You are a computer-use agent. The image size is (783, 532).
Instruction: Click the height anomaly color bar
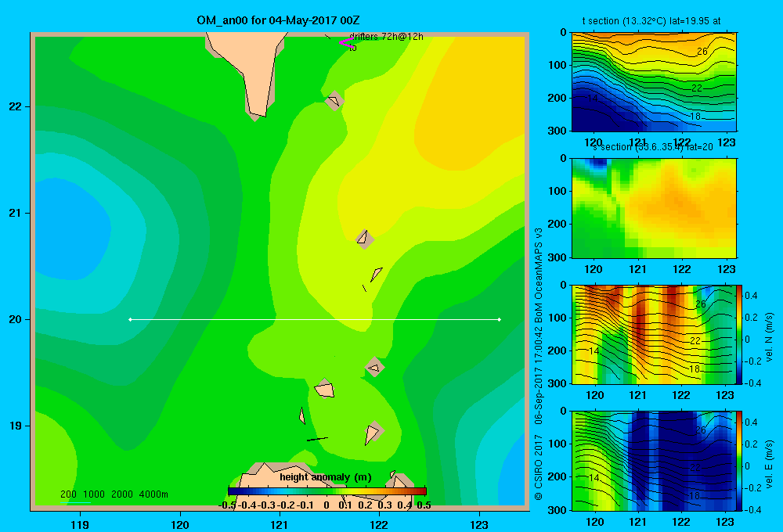pyautogui.click(x=327, y=491)
